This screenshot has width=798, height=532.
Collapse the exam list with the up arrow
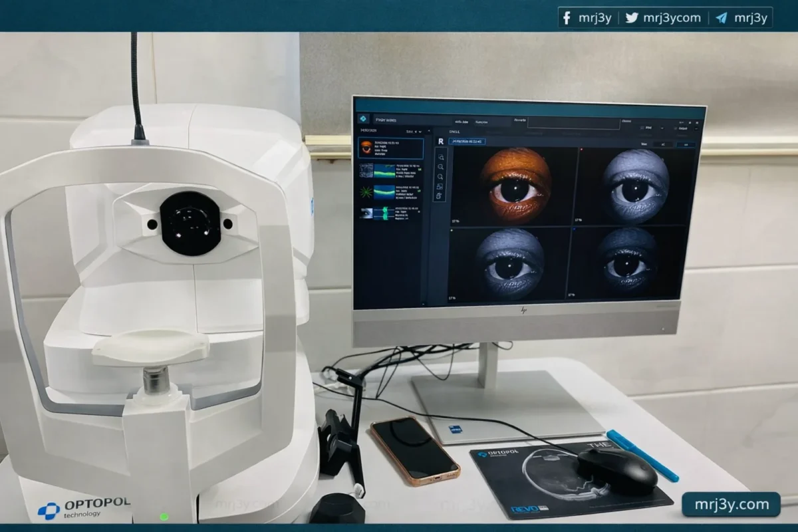(x=428, y=132)
